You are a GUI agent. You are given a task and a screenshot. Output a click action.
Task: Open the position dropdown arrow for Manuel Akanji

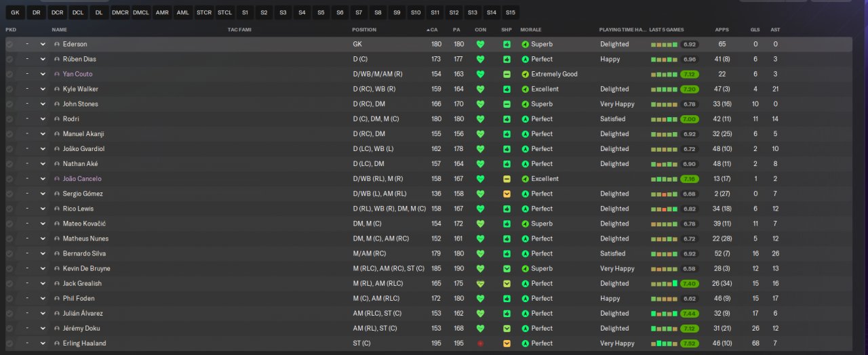[43, 133]
